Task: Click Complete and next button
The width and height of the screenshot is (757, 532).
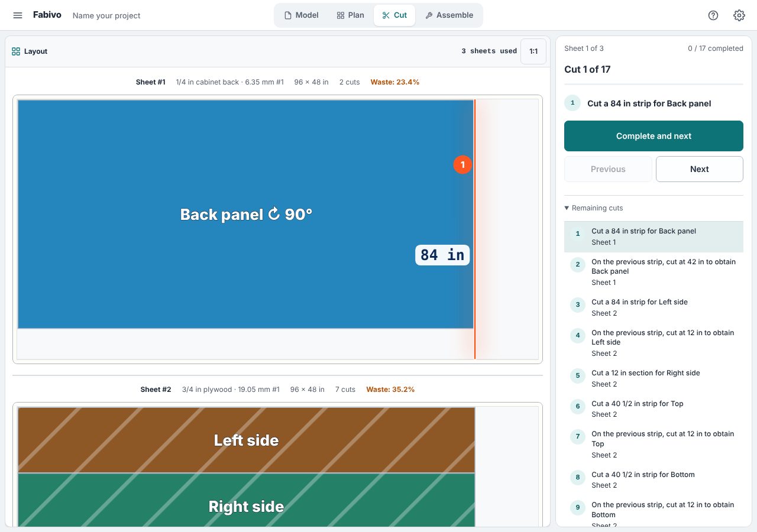Action: coord(654,136)
